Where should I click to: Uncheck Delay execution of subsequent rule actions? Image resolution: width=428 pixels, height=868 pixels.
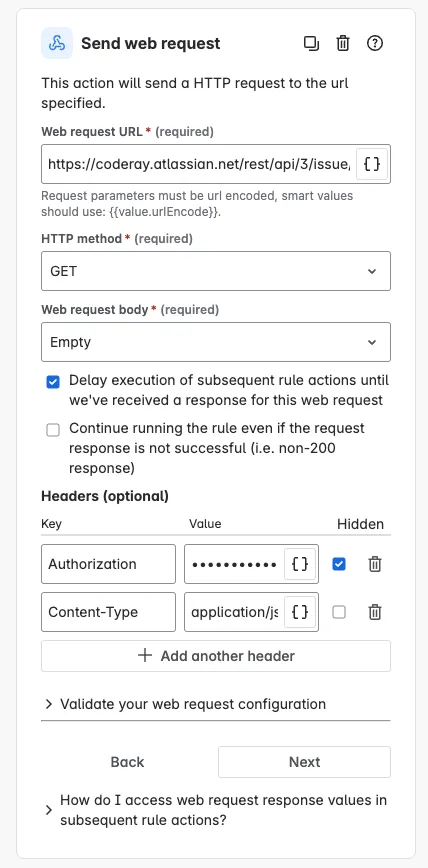(x=53, y=382)
